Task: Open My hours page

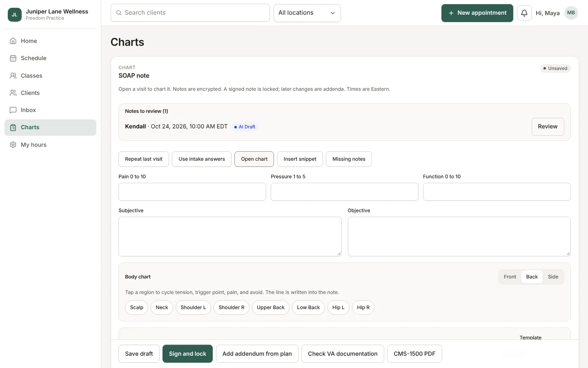Action: (x=50, y=145)
